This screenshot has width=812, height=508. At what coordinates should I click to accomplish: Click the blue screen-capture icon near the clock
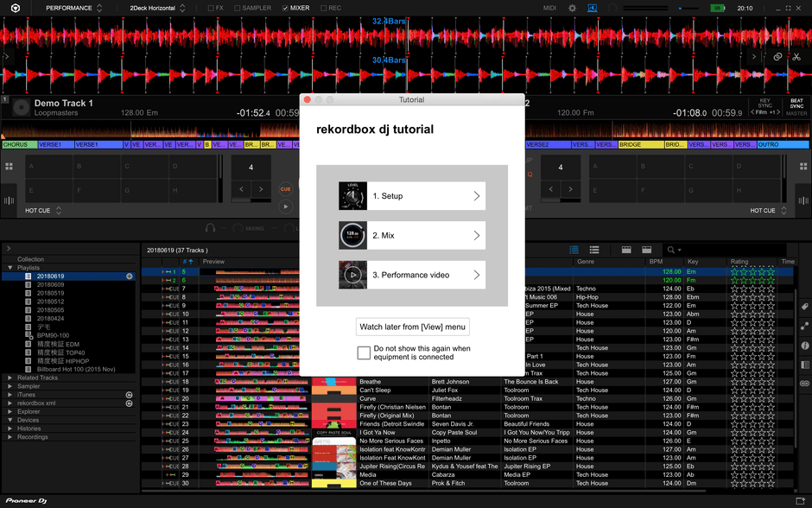(592, 8)
